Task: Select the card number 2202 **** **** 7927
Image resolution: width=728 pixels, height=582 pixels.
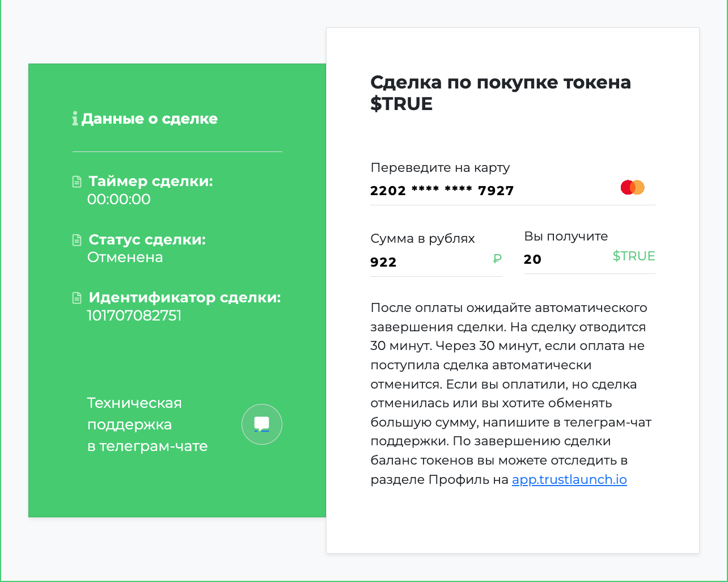Action: pyautogui.click(x=442, y=191)
